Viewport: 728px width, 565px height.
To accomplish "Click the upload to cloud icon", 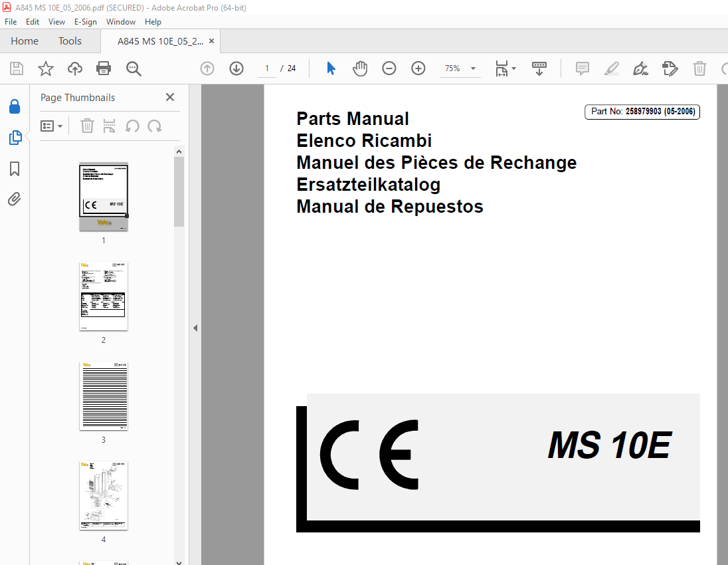I will (x=75, y=68).
